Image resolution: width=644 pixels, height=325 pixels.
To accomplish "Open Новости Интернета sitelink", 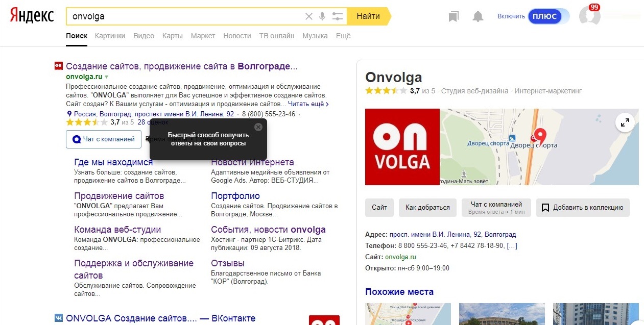I will (252, 162).
